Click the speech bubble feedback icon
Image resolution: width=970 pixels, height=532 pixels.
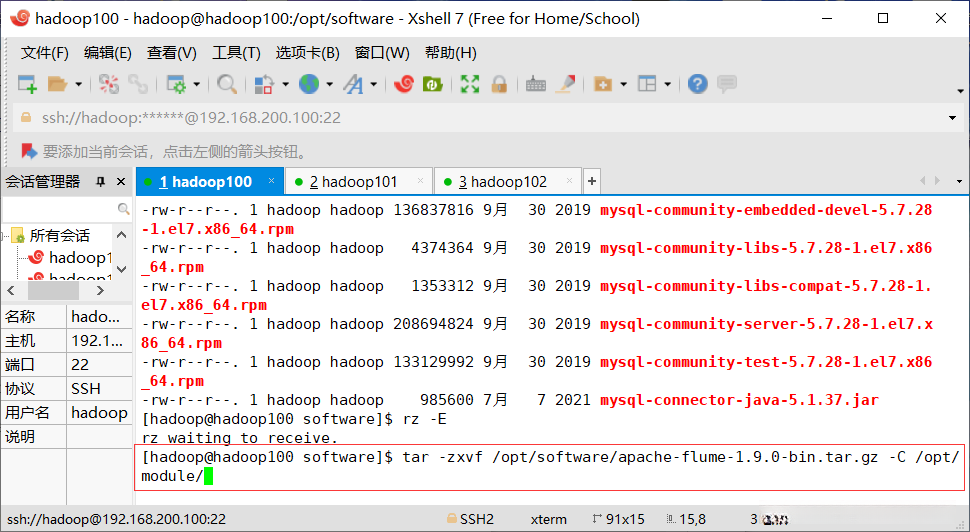[727, 84]
